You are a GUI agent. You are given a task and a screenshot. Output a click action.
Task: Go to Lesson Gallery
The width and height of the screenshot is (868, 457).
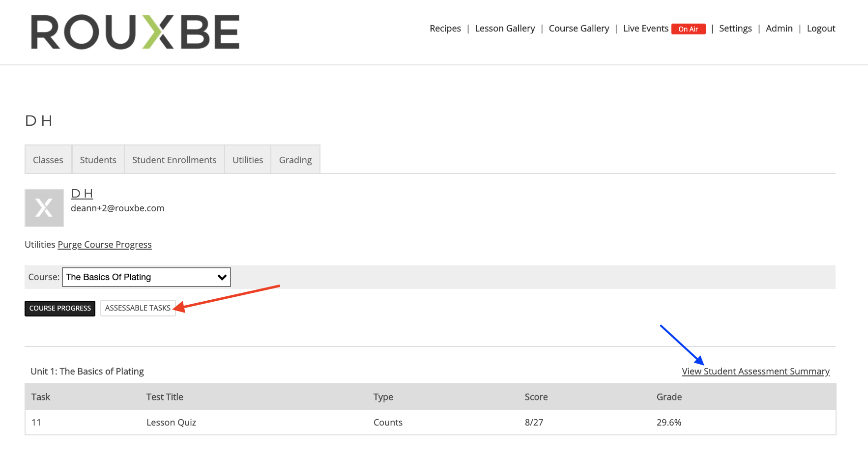coord(505,29)
